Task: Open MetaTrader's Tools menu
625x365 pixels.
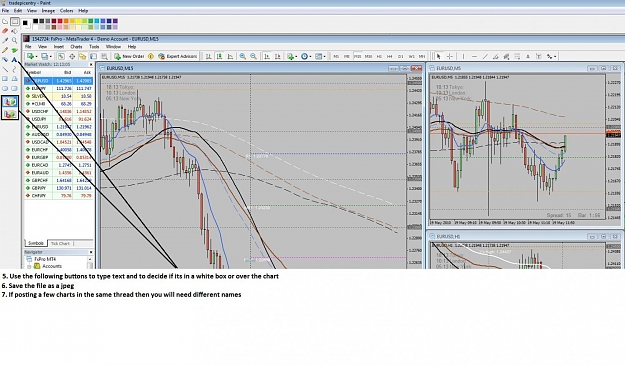Action: click(x=94, y=47)
